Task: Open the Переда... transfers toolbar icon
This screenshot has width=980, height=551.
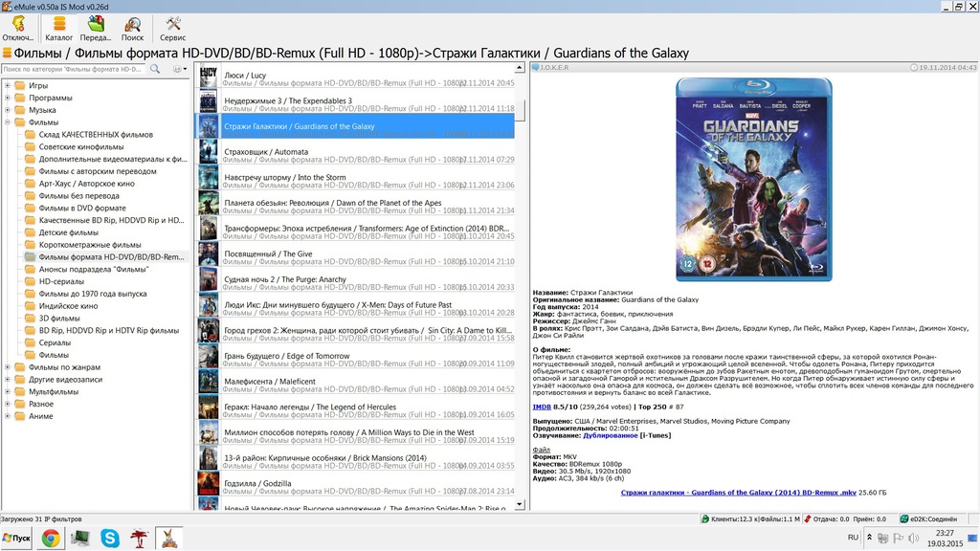Action: coord(96,29)
